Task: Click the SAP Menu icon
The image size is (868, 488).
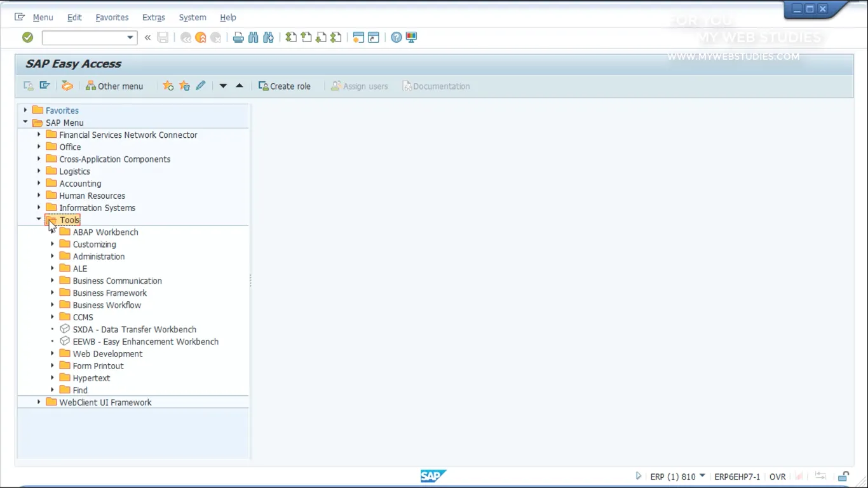Action: [44, 86]
